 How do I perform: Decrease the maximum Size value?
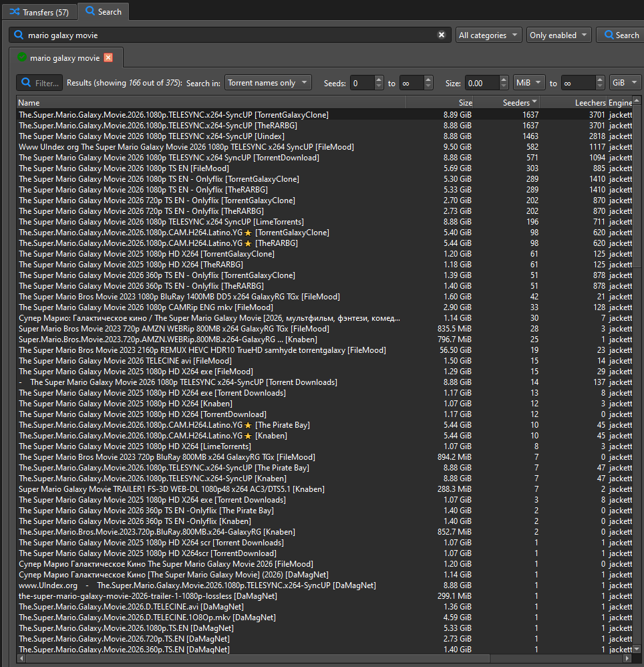click(600, 86)
